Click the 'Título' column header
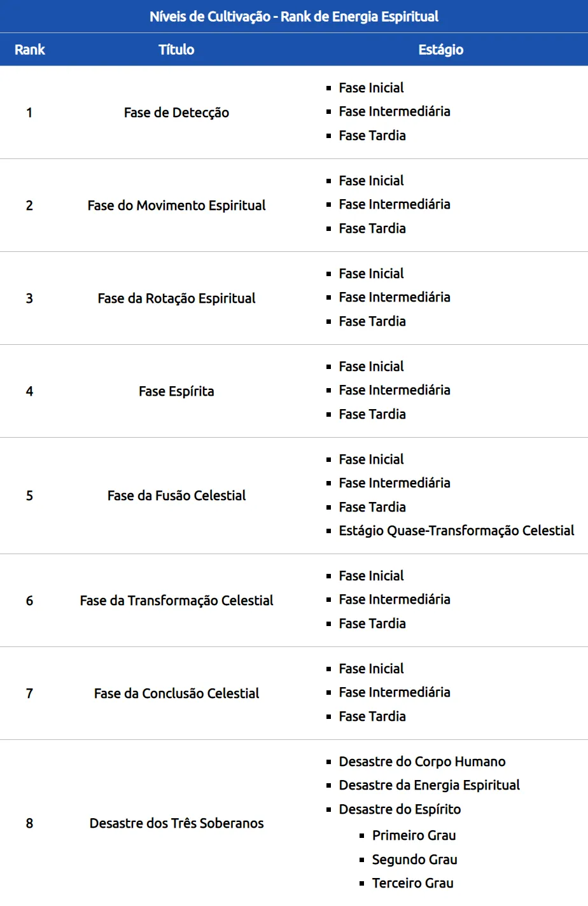This screenshot has width=588, height=906. click(176, 50)
